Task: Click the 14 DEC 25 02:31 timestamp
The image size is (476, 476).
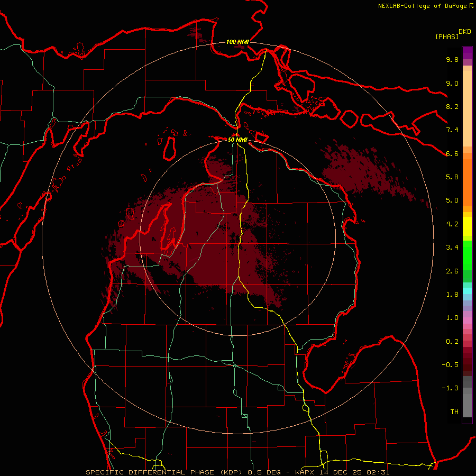Action: pos(354,472)
